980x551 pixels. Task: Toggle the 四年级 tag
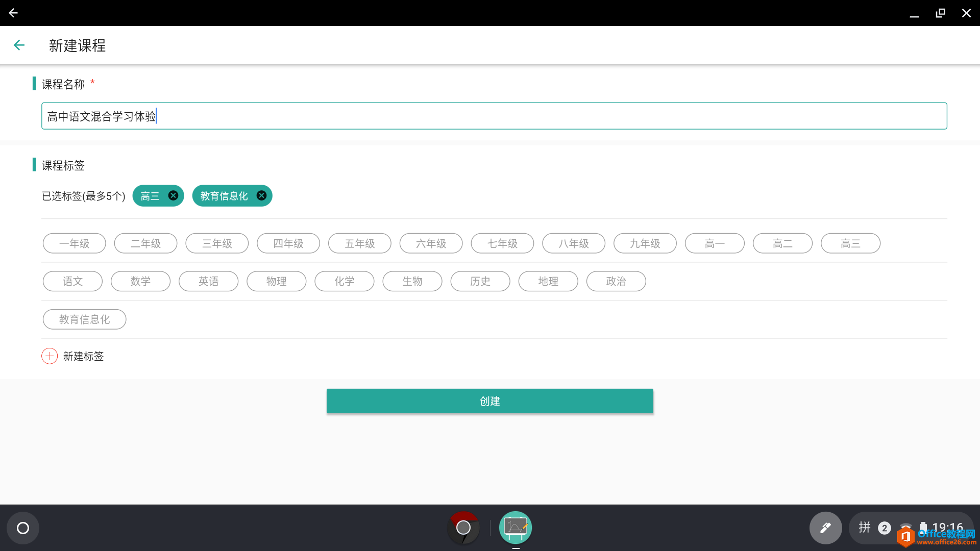pyautogui.click(x=288, y=243)
